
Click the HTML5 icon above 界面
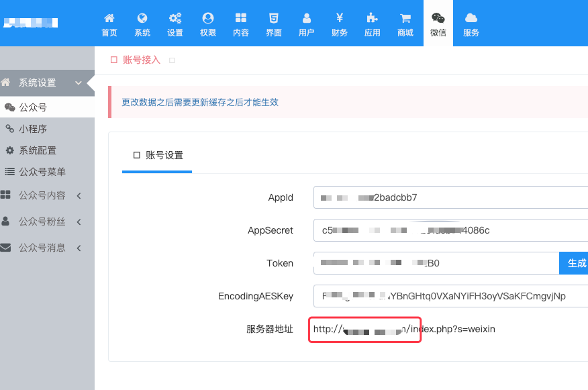[274, 17]
